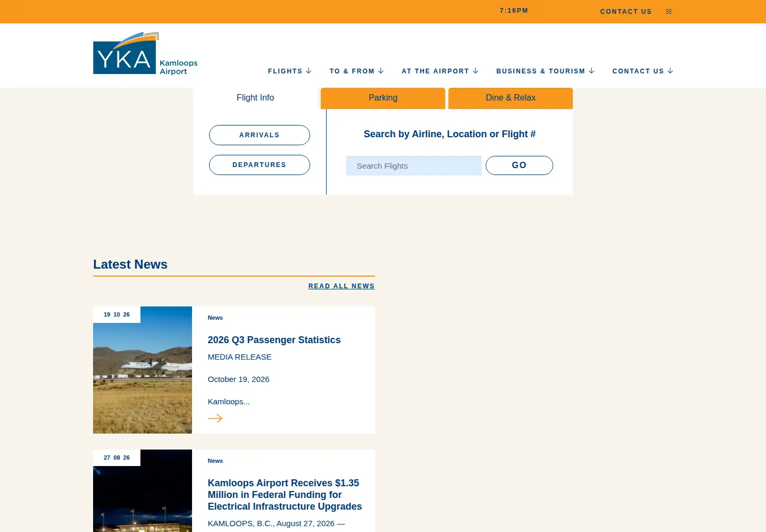Click the '19 10 26' date badge
The image size is (766, 532).
pos(116,314)
